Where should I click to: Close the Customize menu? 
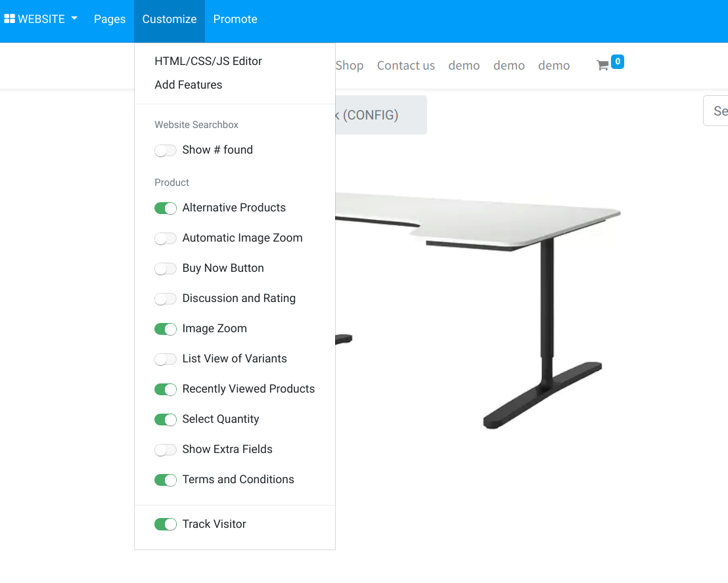coord(170,19)
